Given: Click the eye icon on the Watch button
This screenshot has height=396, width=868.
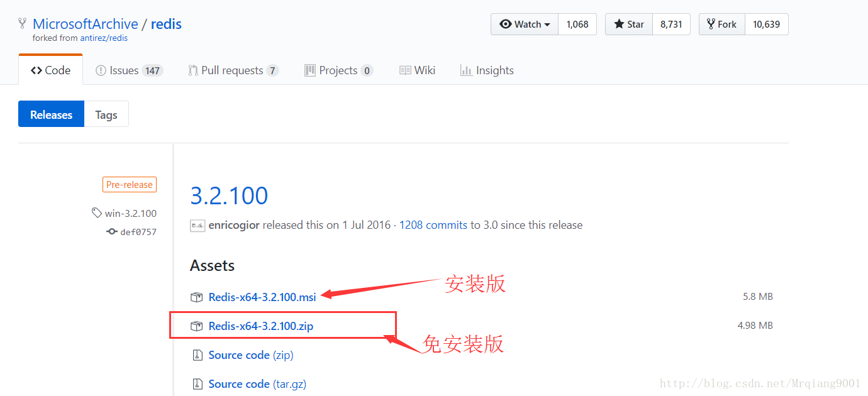Looking at the screenshot, I should [506, 25].
